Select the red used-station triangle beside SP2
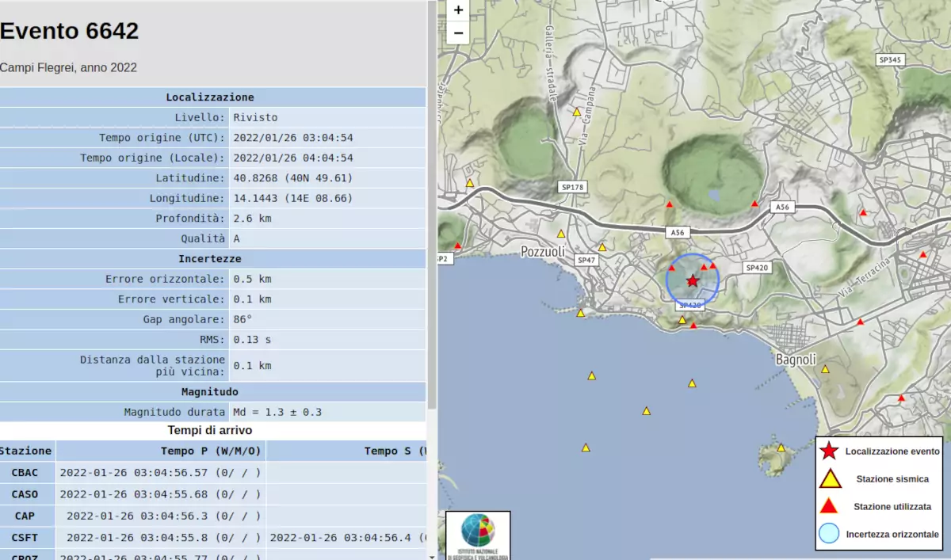Viewport: 951px width, 560px height. click(457, 246)
